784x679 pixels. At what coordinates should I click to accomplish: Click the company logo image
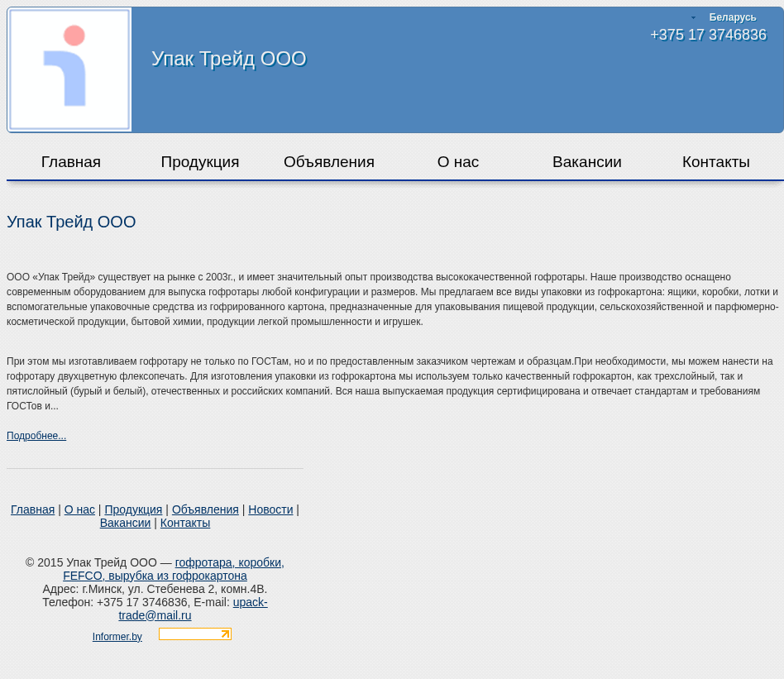pyautogui.click(x=70, y=70)
